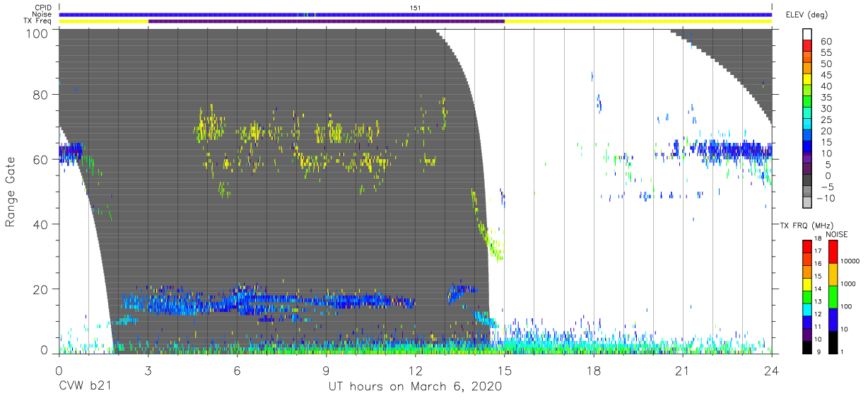Click the CPID value '151'
This screenshot has width=868, height=401.
tap(416, 7)
